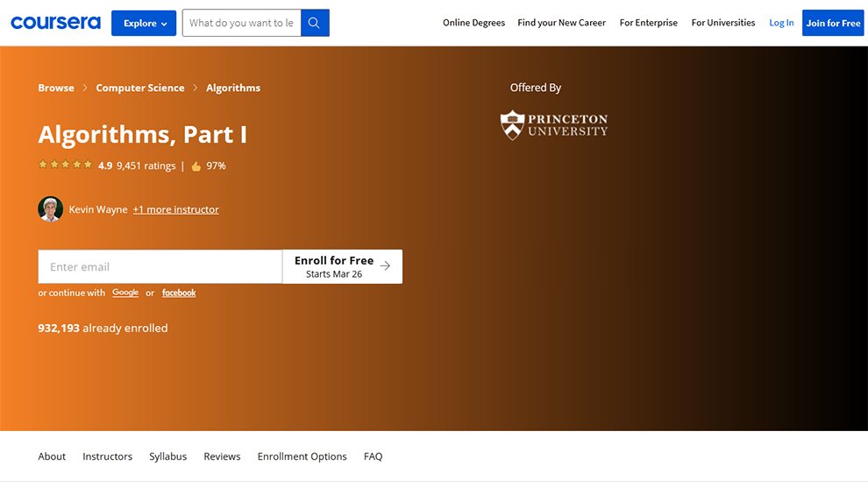Click Enroll for Free button
The image size is (868, 494).
[x=342, y=266]
